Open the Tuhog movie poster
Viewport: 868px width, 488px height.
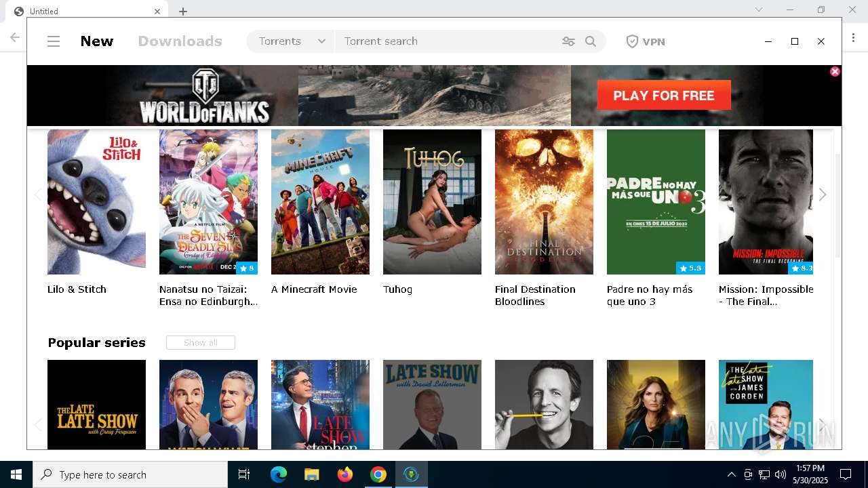(x=432, y=202)
